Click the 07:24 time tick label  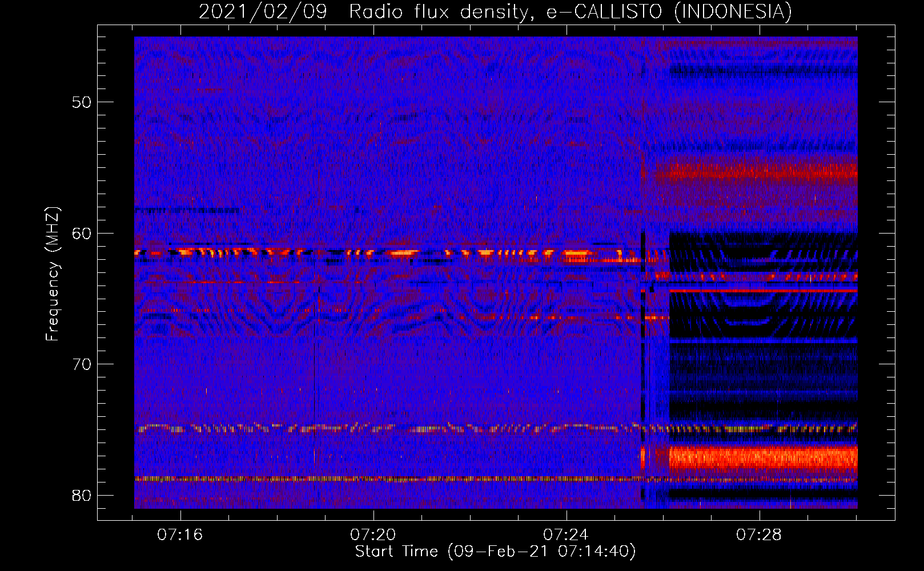(x=567, y=535)
